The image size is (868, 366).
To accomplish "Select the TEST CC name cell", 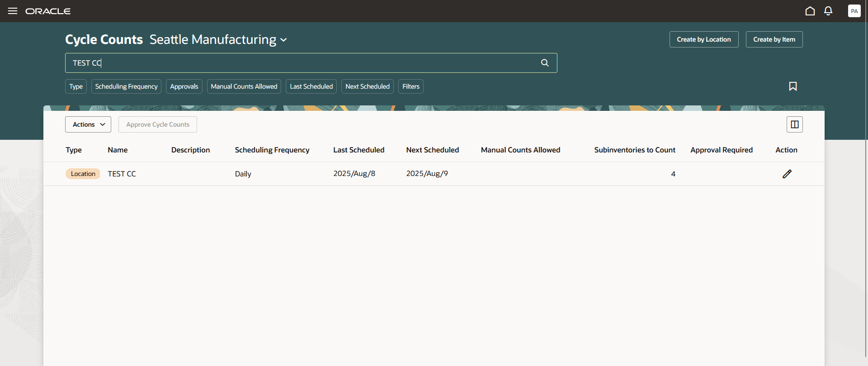I will click(x=122, y=174).
